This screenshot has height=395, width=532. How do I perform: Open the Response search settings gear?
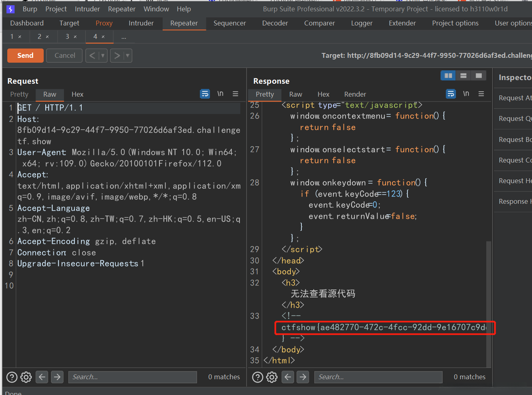coord(272,377)
